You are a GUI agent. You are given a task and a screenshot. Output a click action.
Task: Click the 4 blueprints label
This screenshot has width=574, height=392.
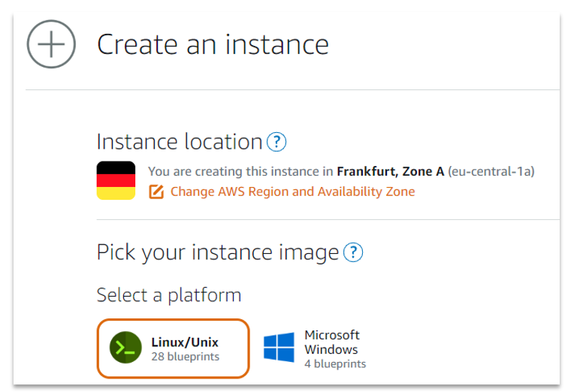pyautogui.click(x=335, y=364)
